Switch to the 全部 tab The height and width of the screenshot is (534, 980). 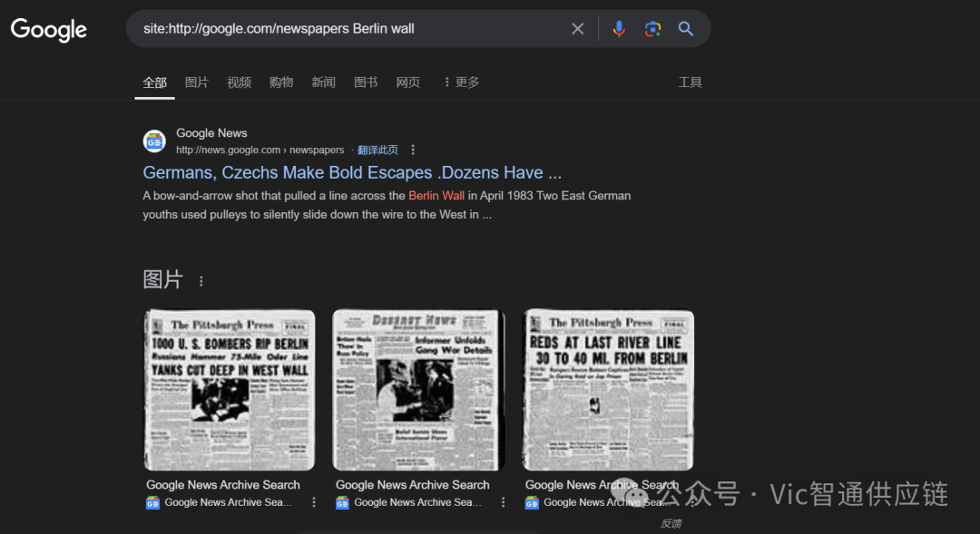[x=154, y=83]
